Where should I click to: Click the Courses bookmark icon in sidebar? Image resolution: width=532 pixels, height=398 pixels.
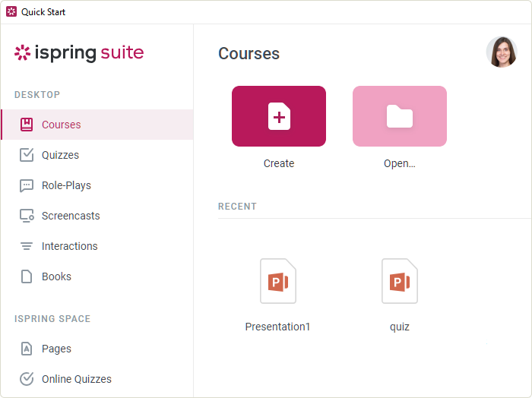click(27, 125)
